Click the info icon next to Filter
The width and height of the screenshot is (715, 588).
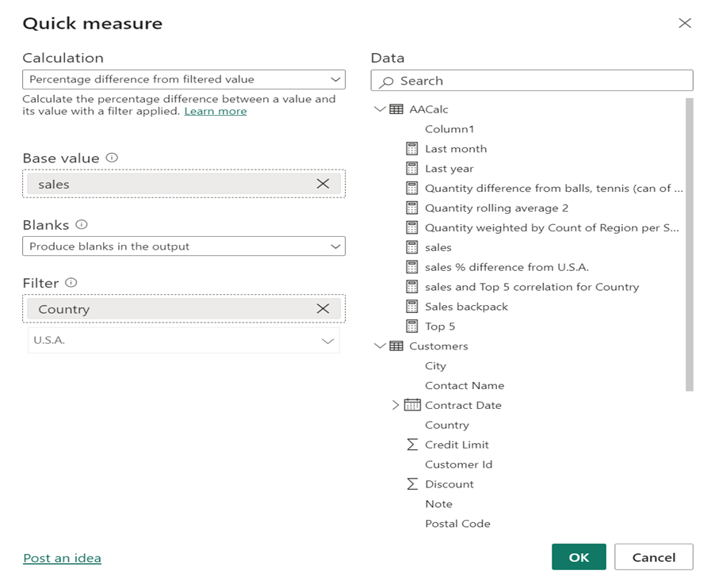click(x=71, y=283)
